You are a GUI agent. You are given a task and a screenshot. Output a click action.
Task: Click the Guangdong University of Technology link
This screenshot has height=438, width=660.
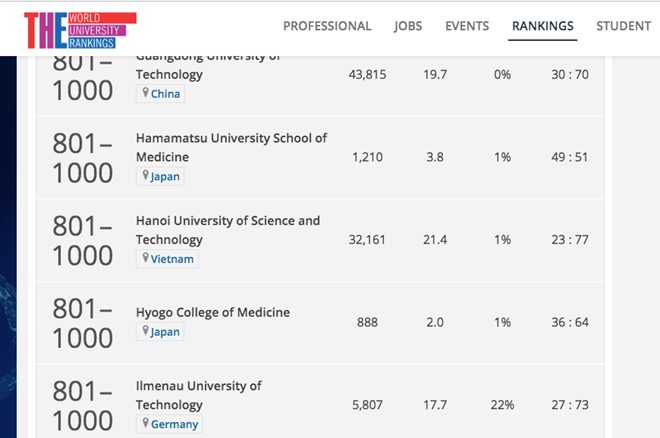[169, 74]
